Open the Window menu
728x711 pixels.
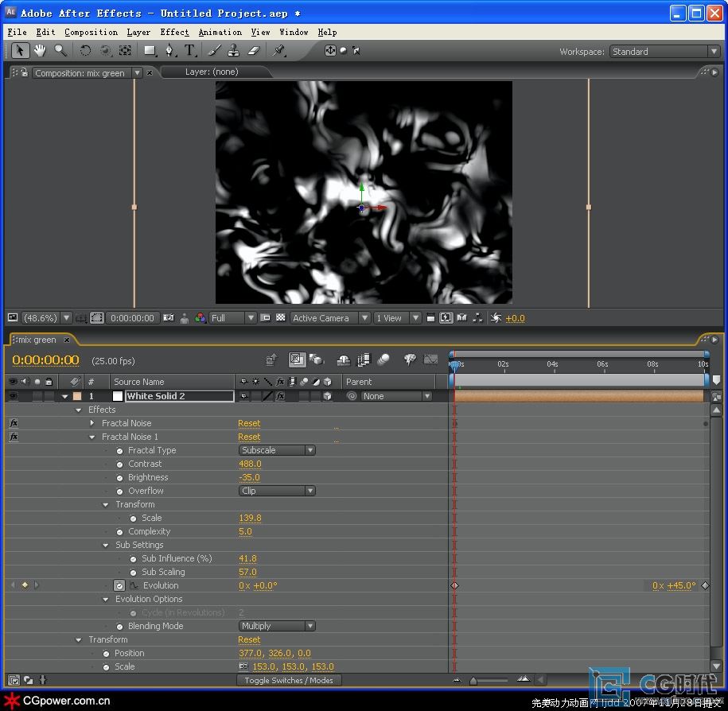[x=294, y=32]
